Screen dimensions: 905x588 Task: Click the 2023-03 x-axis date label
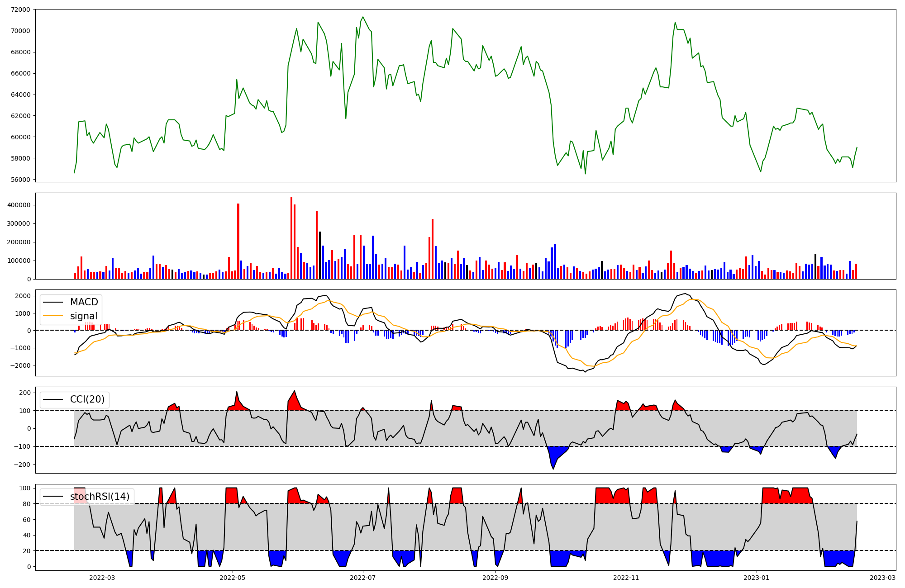tap(883, 578)
